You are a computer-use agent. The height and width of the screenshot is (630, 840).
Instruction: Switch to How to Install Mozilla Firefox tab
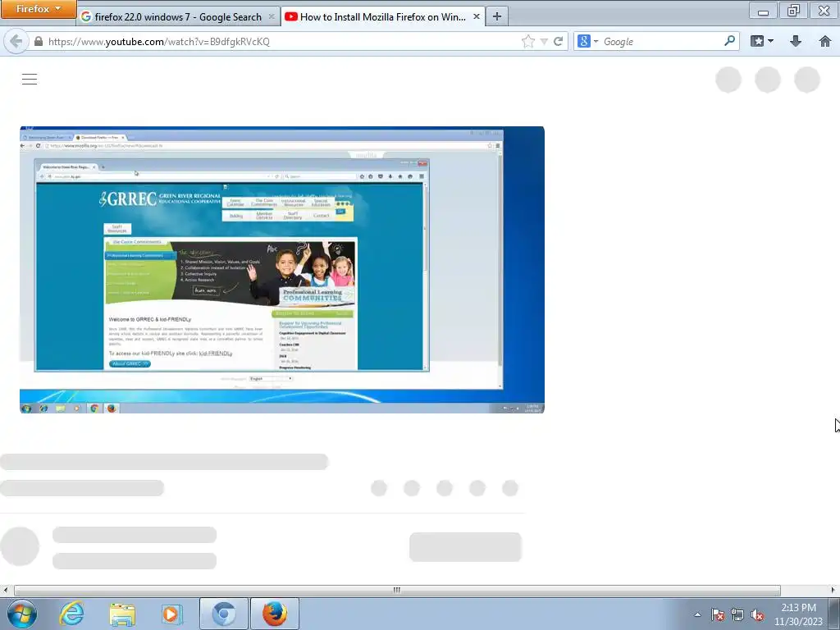pos(383,16)
